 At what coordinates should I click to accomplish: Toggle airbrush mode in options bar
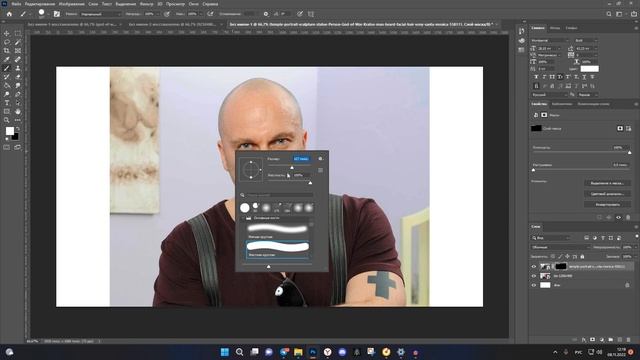click(x=210, y=14)
